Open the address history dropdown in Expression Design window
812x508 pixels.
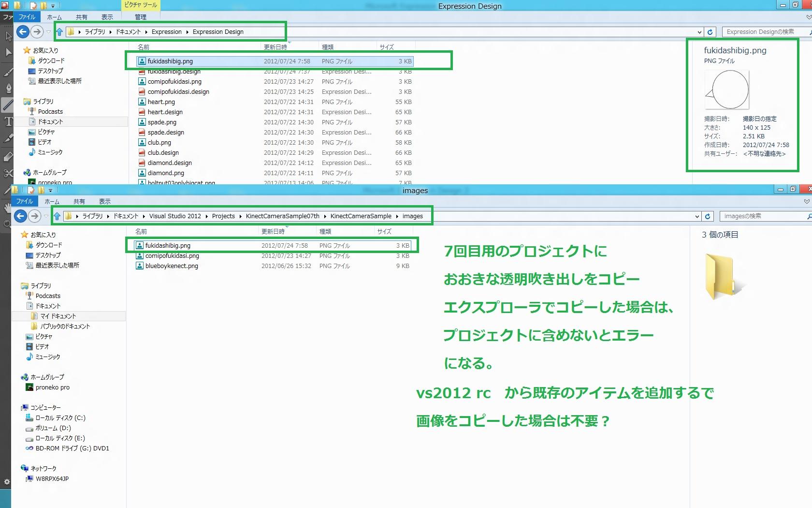(699, 32)
